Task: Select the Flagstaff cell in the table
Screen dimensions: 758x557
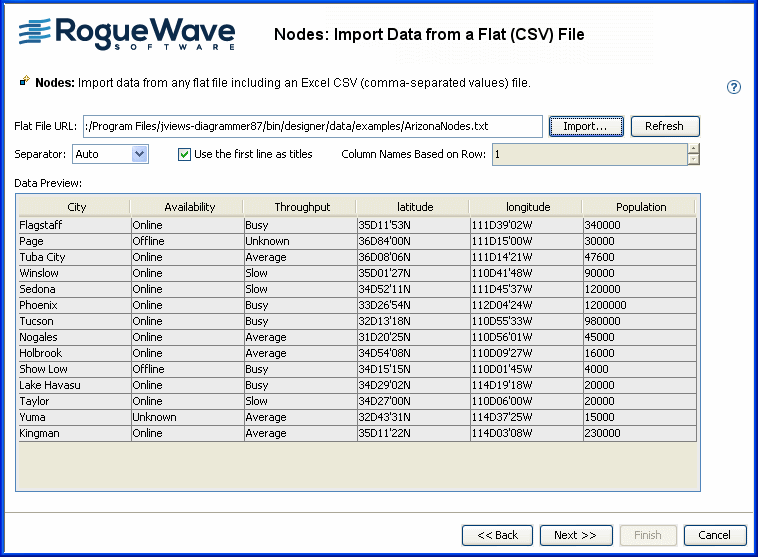Action: tap(73, 225)
